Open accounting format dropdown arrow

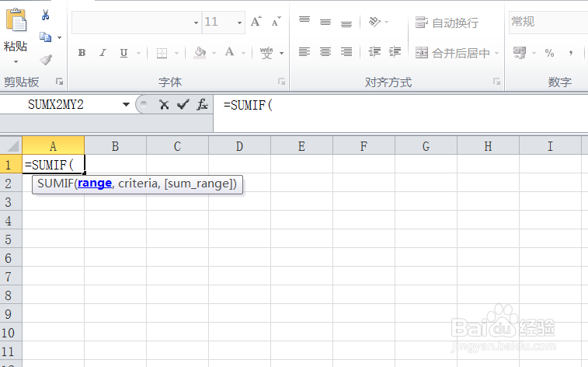coord(534,54)
